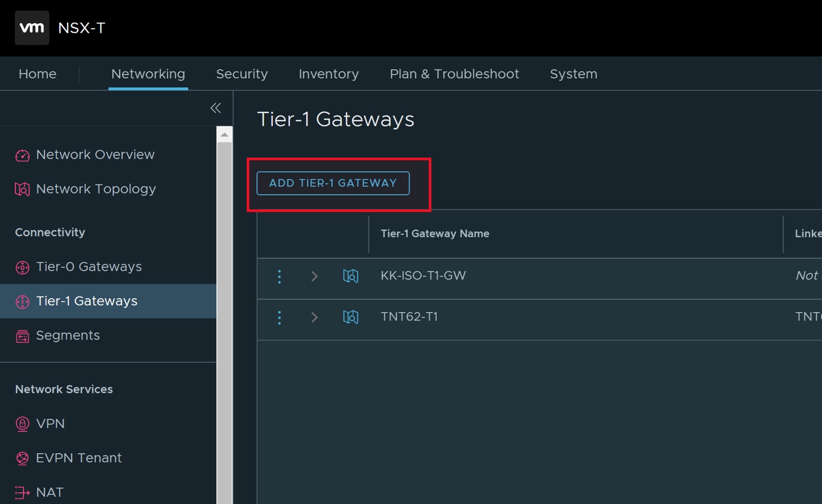The image size is (822, 504).
Task: Click the Network Services section header
Action: coord(64,389)
